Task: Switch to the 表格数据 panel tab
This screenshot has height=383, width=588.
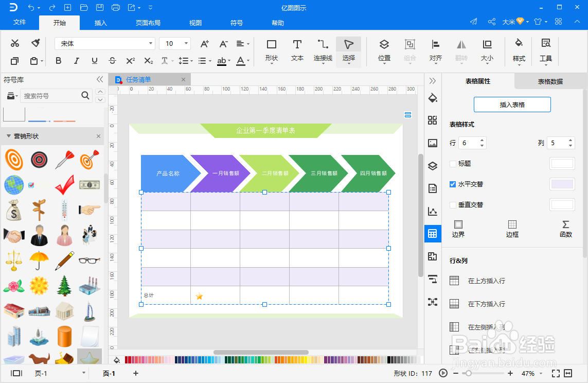Action: [x=550, y=81]
